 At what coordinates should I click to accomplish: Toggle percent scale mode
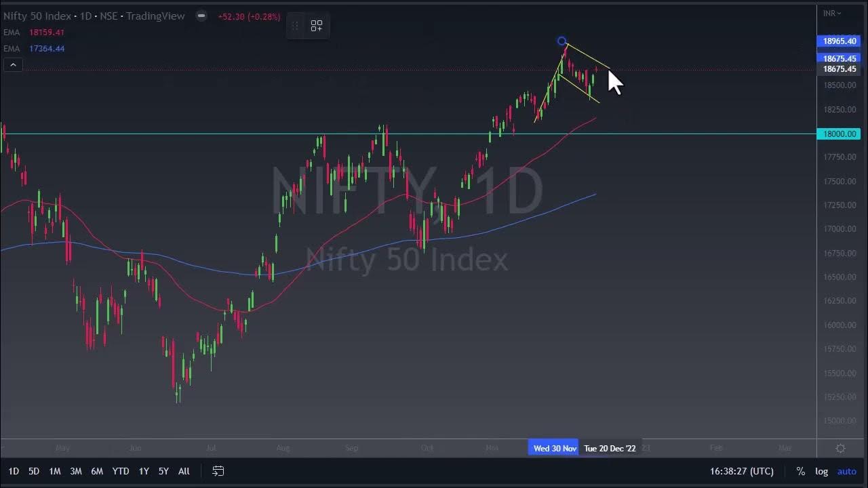[x=801, y=471]
